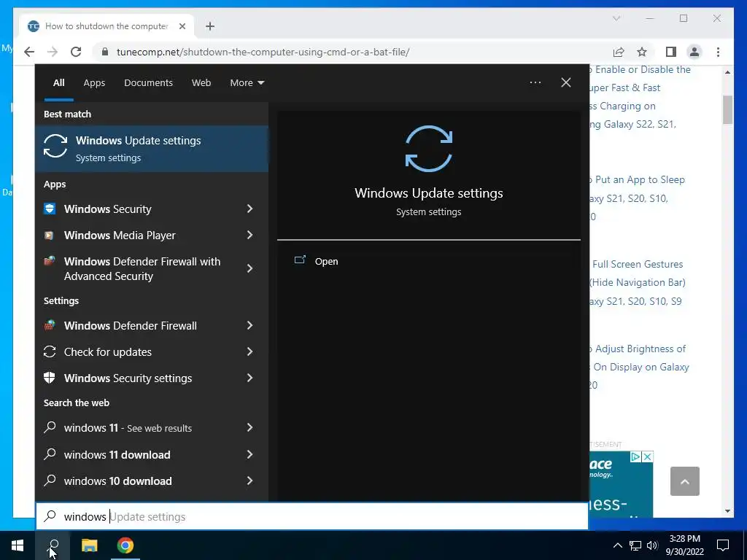Switch to the Web search tab

click(201, 82)
